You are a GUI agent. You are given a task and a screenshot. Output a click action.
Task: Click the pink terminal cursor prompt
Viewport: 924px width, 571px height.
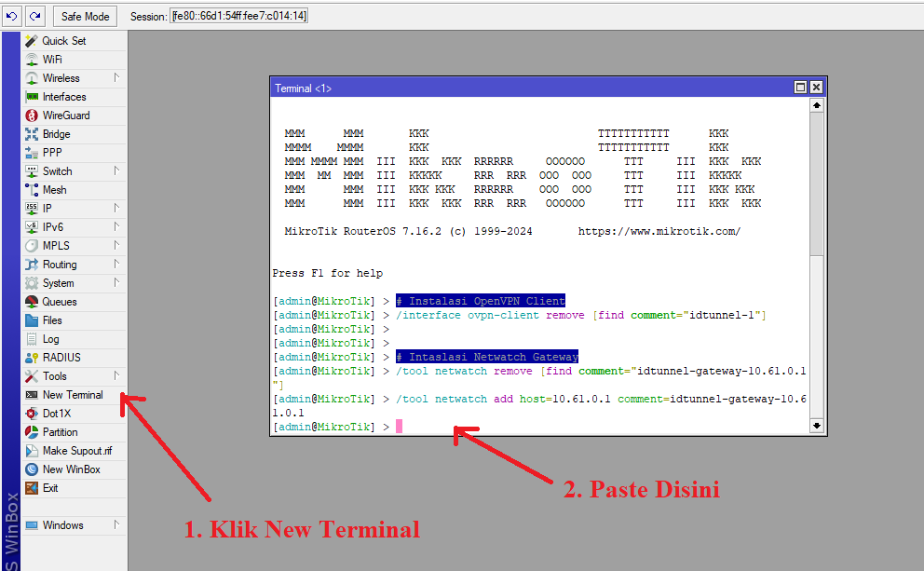(399, 426)
